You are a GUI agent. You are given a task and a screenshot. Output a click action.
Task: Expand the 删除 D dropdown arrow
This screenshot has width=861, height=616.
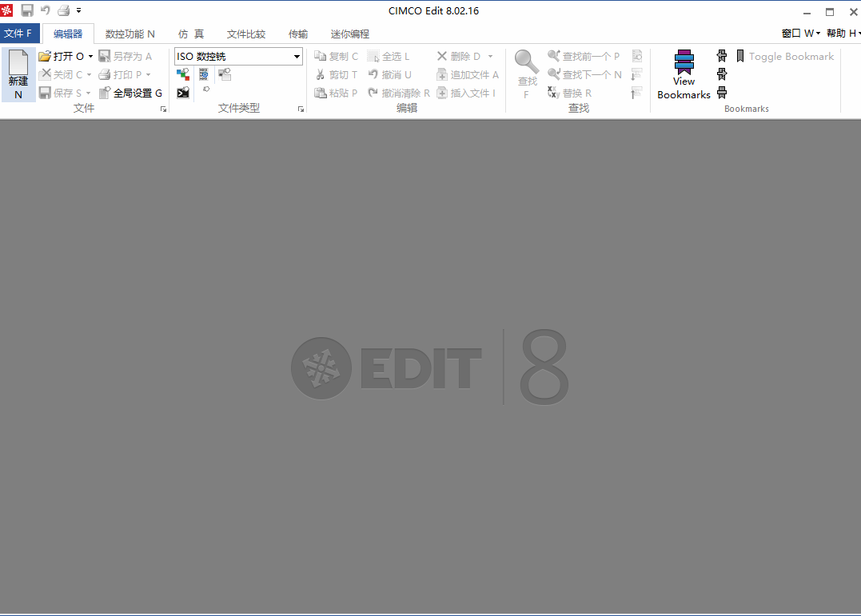490,56
